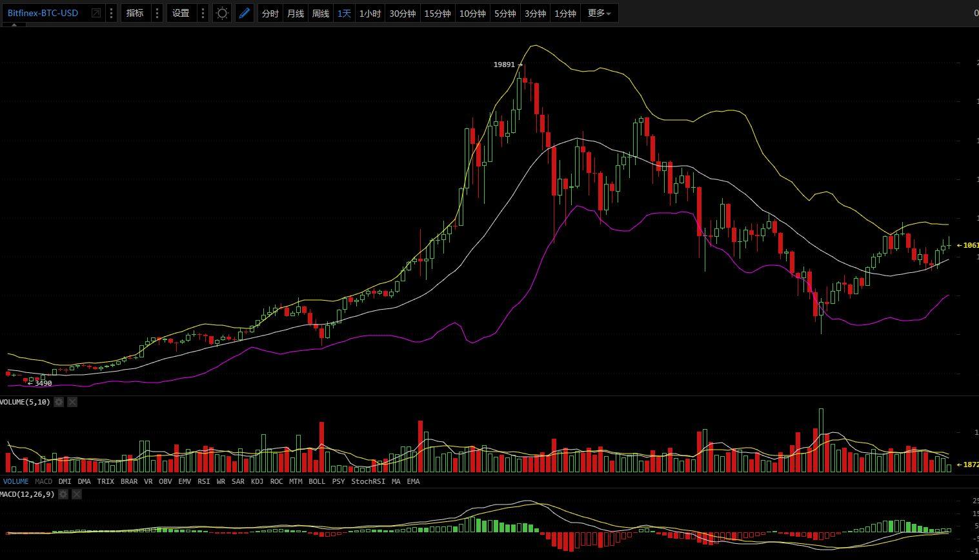
Task: Expand the 更多 more timeframes dropdown
Action: [x=599, y=14]
